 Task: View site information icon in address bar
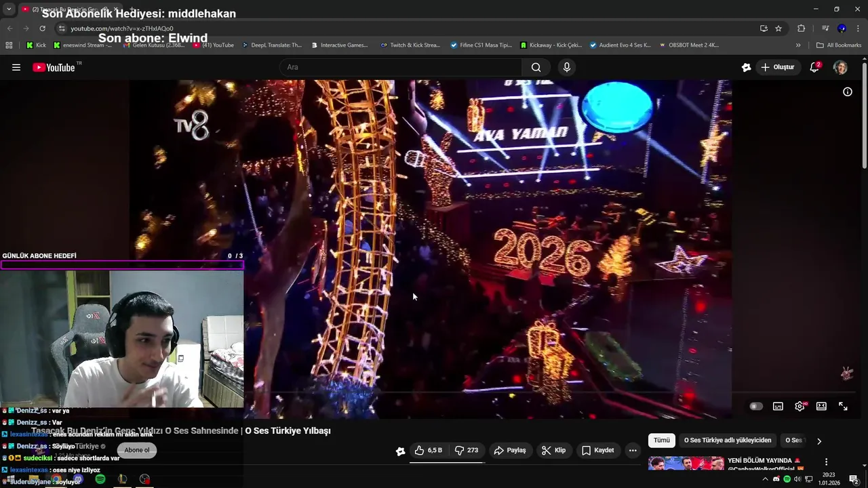[x=62, y=28]
